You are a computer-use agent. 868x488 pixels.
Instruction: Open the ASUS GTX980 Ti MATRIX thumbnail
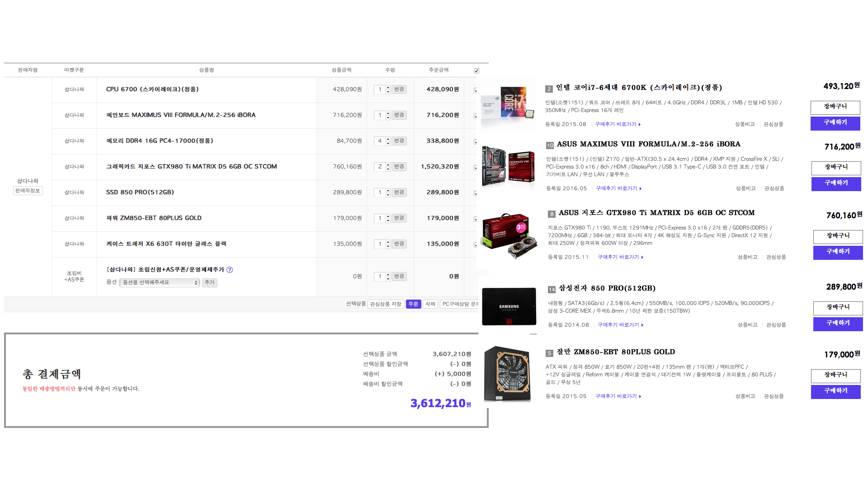[509, 236]
